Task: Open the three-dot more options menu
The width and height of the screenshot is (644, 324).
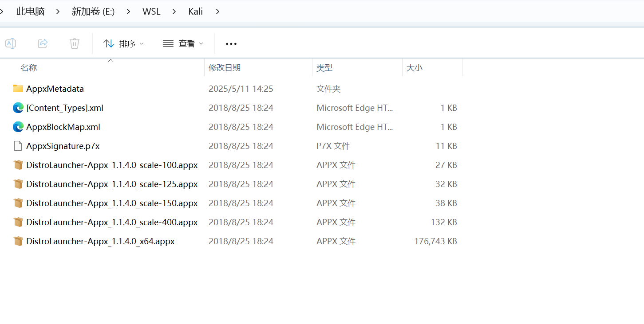Action: [231, 43]
